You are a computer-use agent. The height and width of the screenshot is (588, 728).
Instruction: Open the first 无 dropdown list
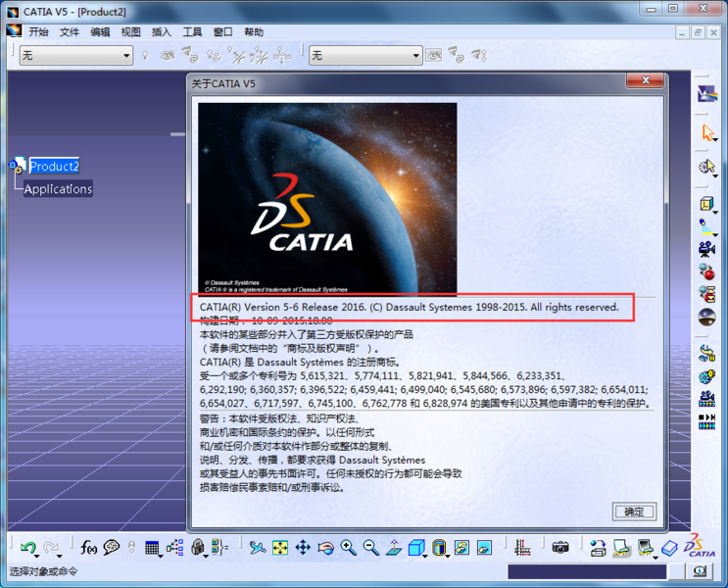(x=75, y=56)
